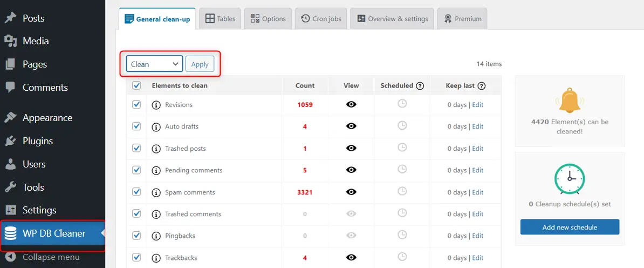Screen dimensions: 644x268
Task: Edit keep-last days for Spam comments
Action: point(478,192)
